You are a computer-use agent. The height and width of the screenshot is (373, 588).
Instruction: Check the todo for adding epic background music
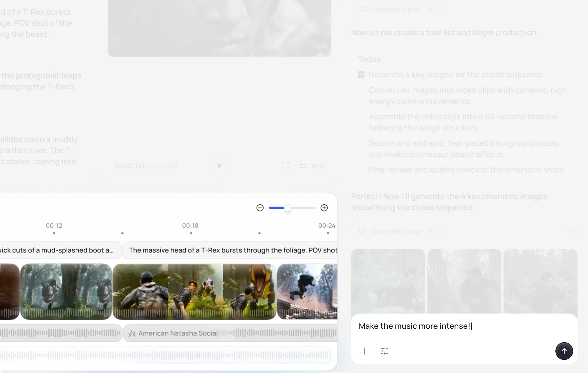point(361,143)
